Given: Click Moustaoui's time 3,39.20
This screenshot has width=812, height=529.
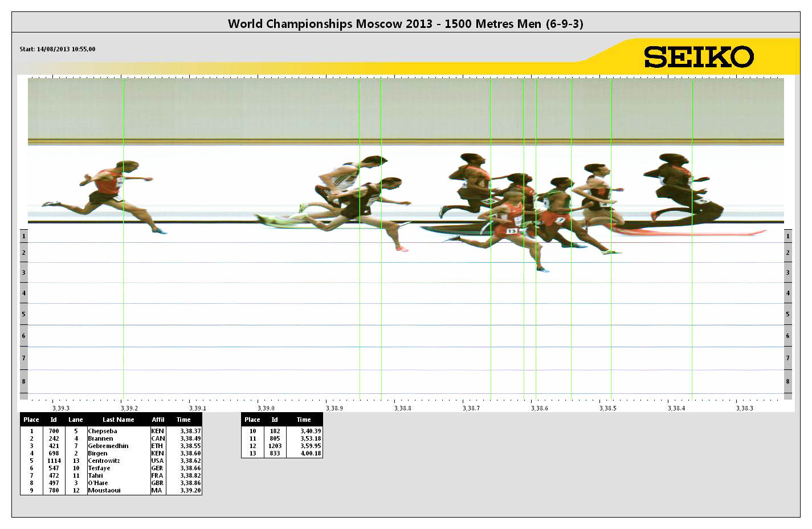Looking at the screenshot, I should [190, 490].
